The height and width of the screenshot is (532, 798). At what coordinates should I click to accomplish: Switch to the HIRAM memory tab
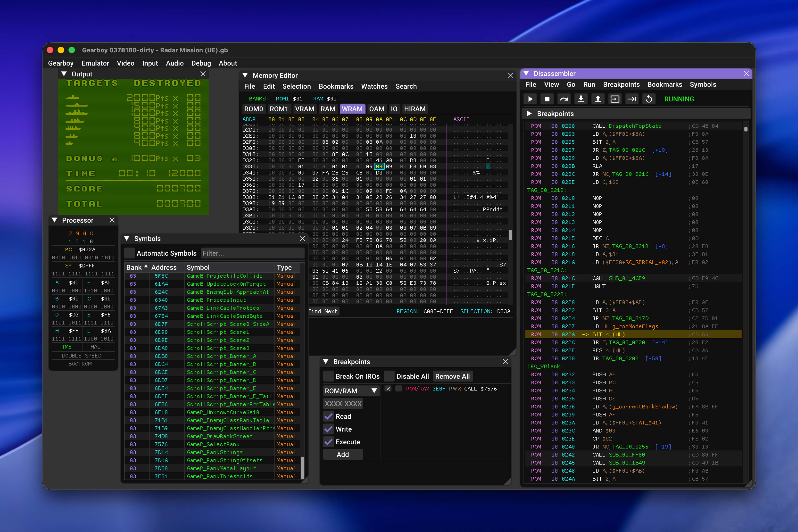coord(415,109)
